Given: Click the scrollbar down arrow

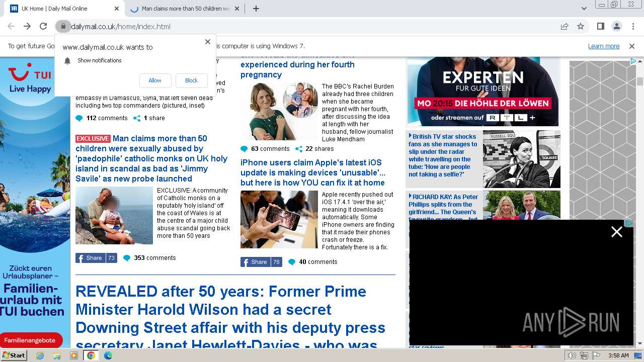Looking at the screenshot, I should click(x=640, y=344).
